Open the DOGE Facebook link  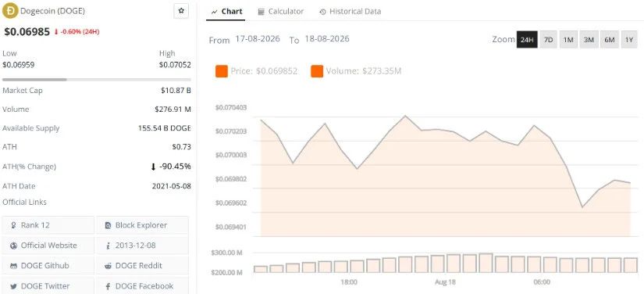(142, 285)
